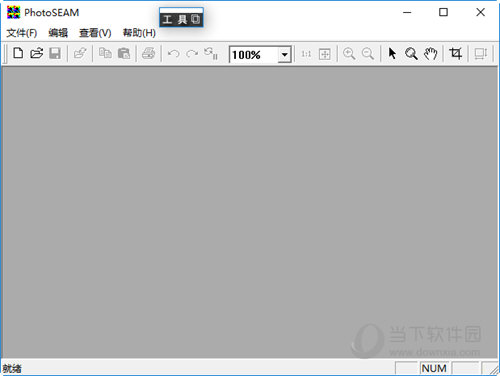The width and height of the screenshot is (500, 376).
Task: Maximize the PhotoSEAM window
Action: click(x=443, y=12)
